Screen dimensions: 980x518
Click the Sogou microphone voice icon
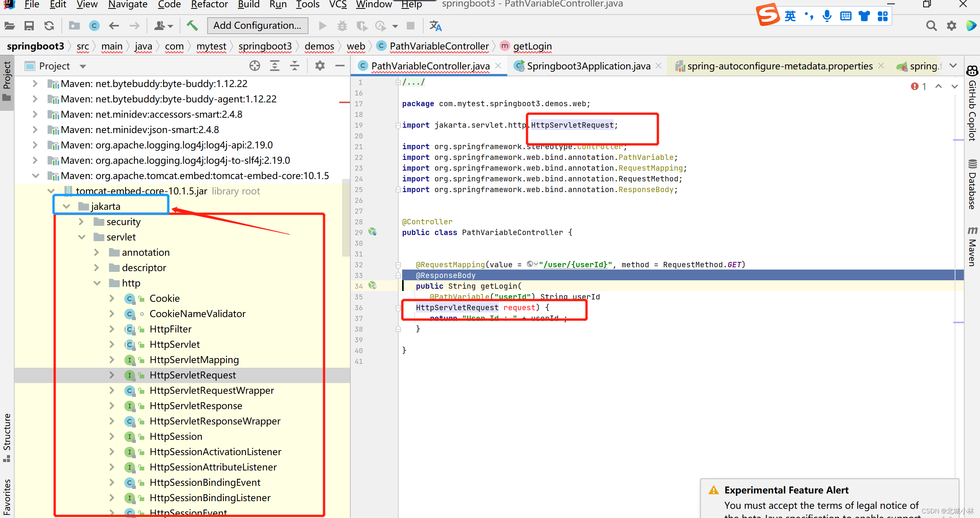coord(827,16)
